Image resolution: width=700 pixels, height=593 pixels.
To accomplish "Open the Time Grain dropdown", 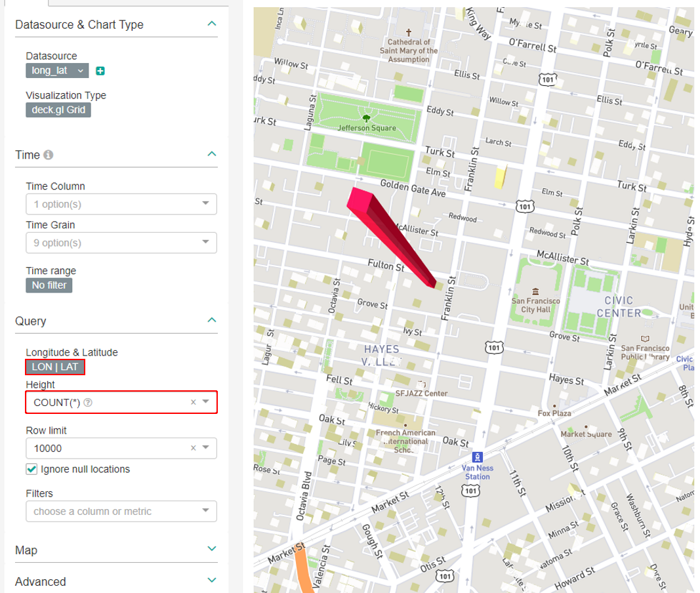I will pyautogui.click(x=121, y=243).
